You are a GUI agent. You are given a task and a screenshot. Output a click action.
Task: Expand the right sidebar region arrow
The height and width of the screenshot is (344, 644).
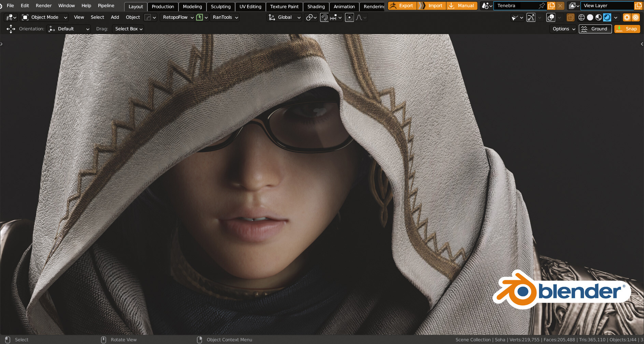(x=642, y=44)
